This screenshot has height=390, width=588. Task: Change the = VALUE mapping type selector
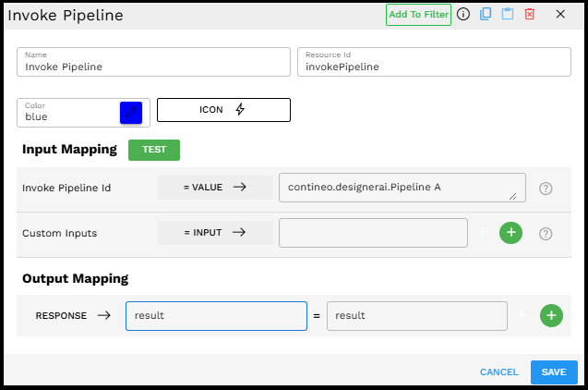(x=215, y=188)
